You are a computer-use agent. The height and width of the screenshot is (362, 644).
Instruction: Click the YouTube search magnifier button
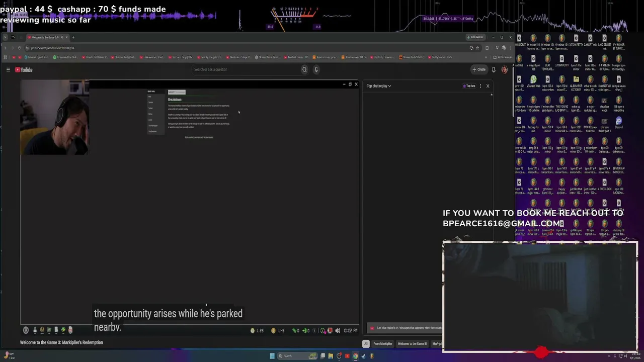click(304, 69)
